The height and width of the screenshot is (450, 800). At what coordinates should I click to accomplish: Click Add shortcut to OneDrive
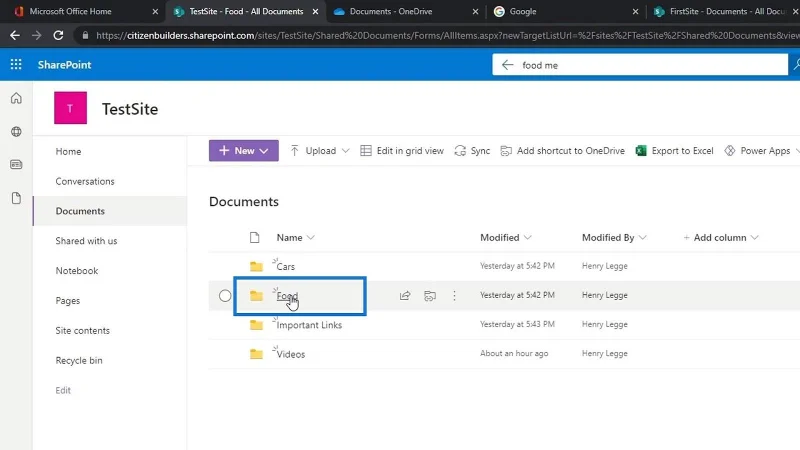[x=562, y=151]
